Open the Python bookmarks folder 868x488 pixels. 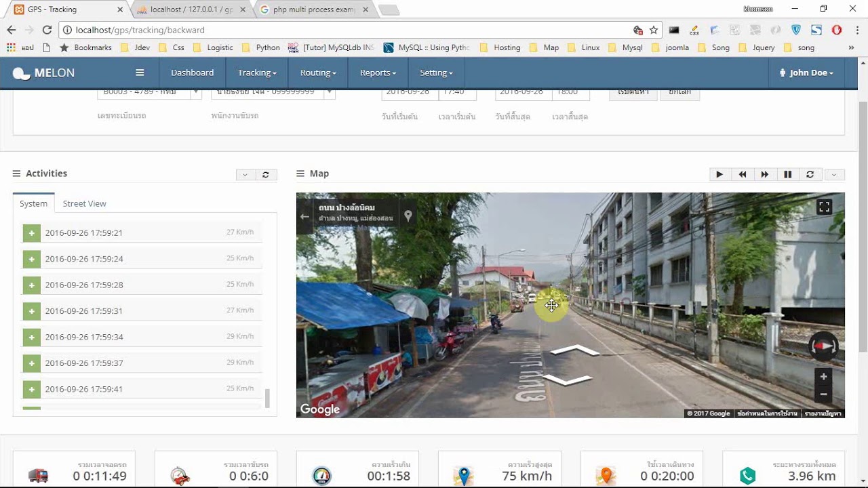[262, 47]
